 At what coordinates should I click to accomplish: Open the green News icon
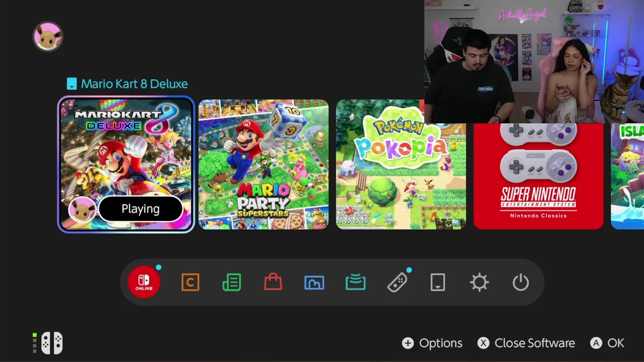(231, 283)
